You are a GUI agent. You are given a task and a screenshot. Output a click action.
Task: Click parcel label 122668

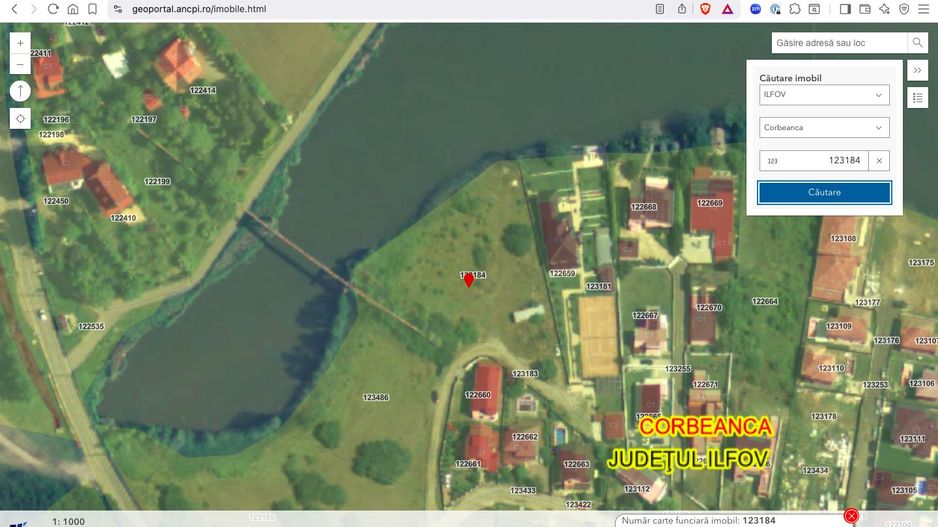[x=644, y=207]
